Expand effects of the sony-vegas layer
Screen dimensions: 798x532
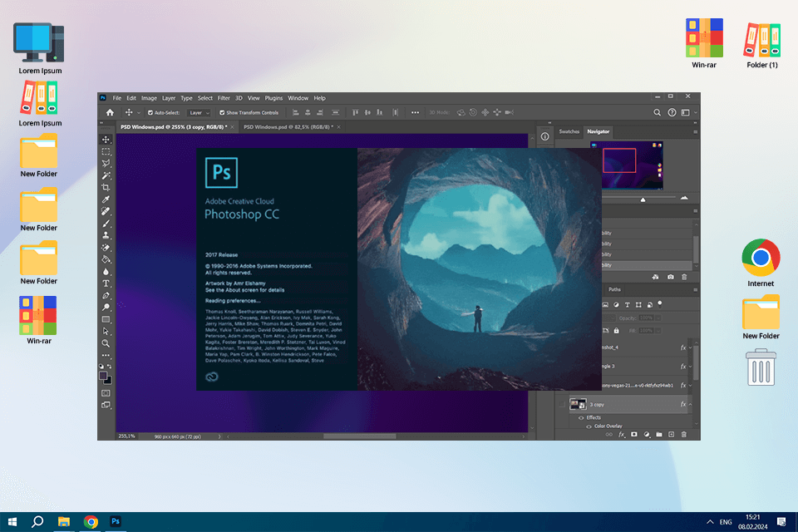coord(690,386)
